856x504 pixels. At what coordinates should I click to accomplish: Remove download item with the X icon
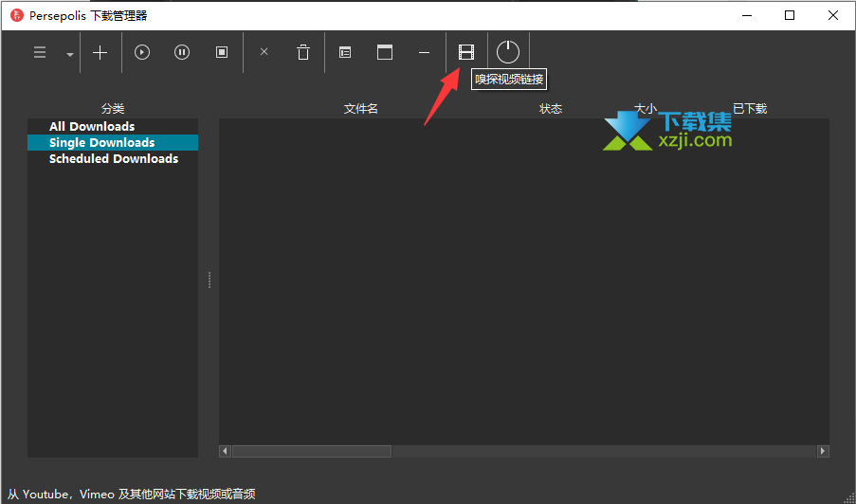click(264, 52)
